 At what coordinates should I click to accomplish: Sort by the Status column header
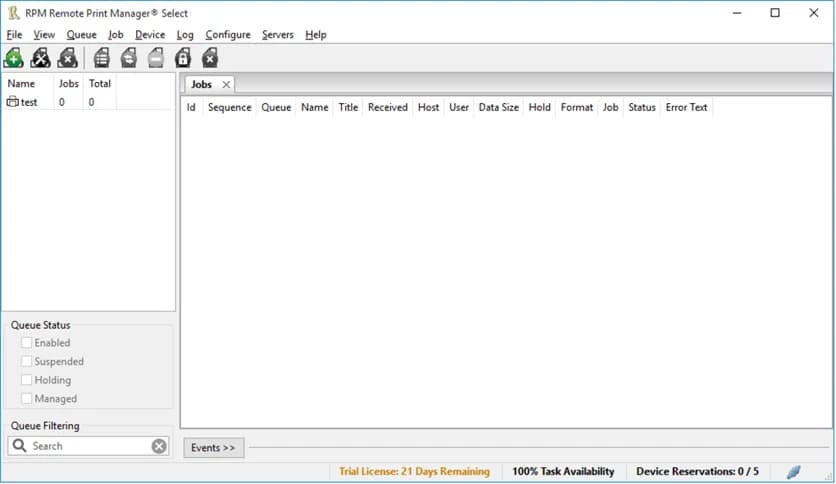coord(642,107)
